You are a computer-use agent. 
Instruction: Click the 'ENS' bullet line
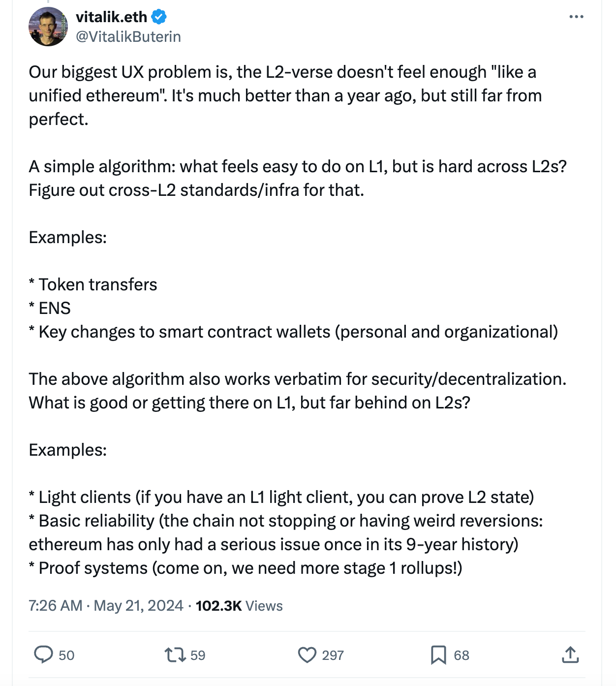(54, 308)
